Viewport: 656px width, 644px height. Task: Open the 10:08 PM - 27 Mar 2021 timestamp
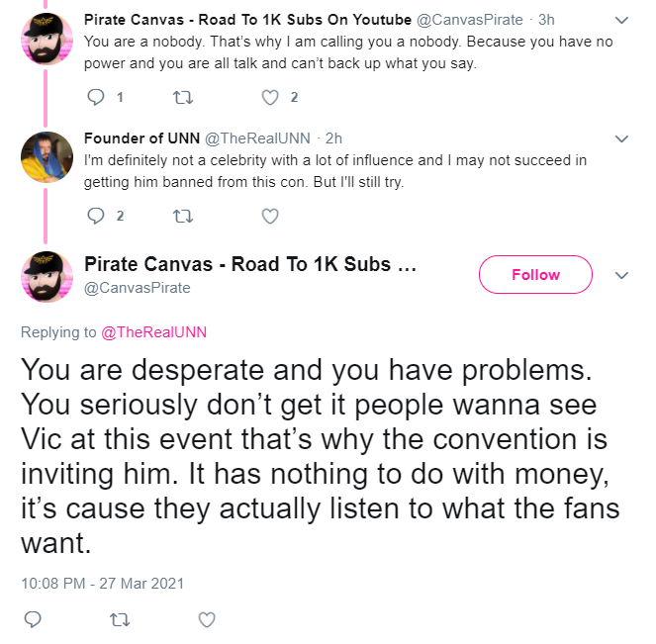[x=103, y=584]
